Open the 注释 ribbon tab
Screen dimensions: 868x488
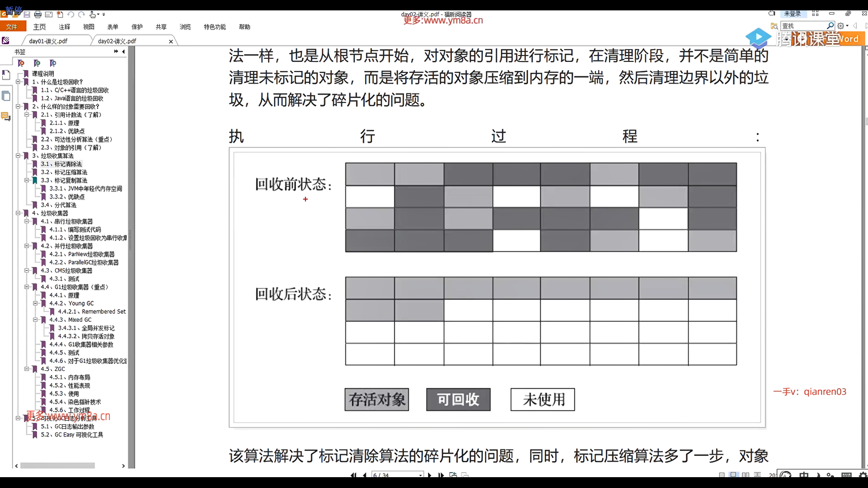tap(64, 27)
